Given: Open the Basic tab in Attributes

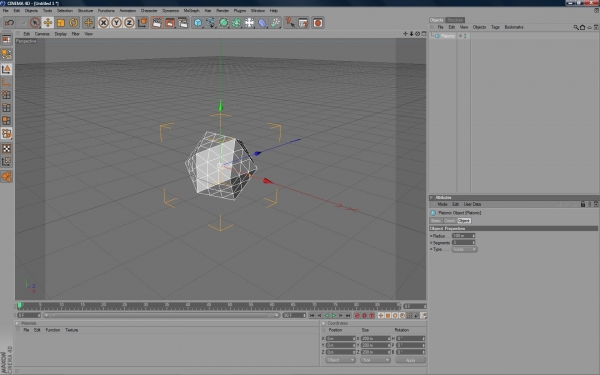Looking at the screenshot, I should point(435,221).
